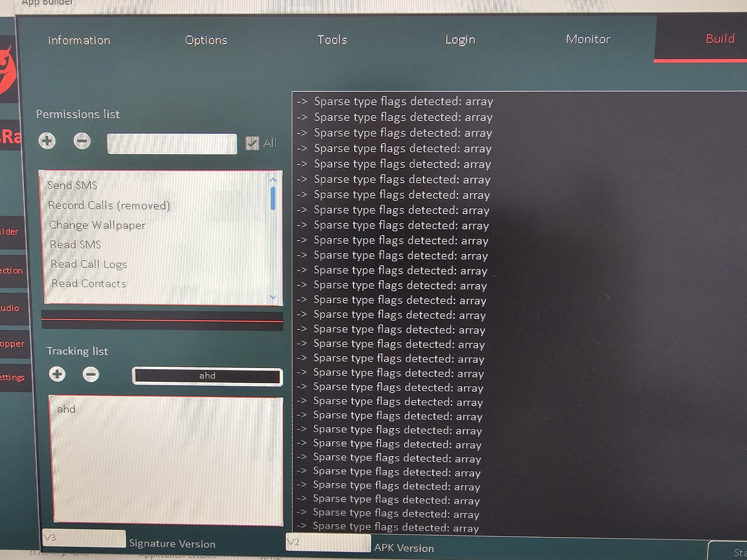Click the minus icon under Tracking list
747x560 pixels.
[91, 374]
